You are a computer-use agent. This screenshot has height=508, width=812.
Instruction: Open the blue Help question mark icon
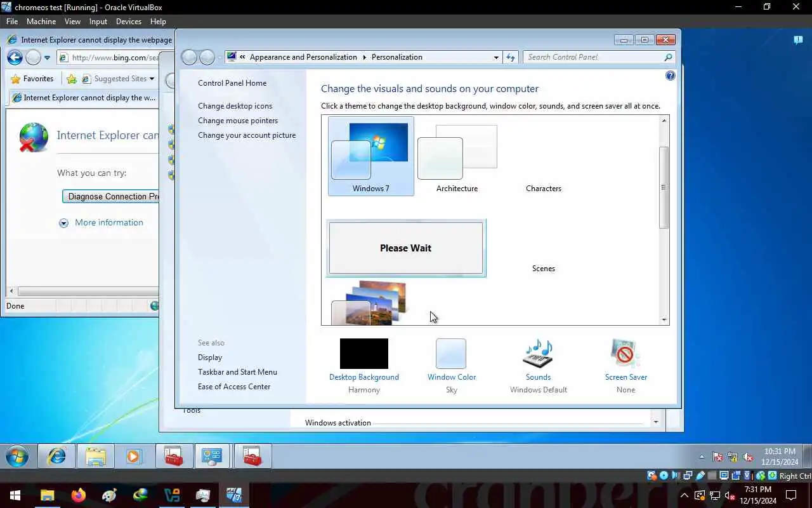[x=671, y=76]
